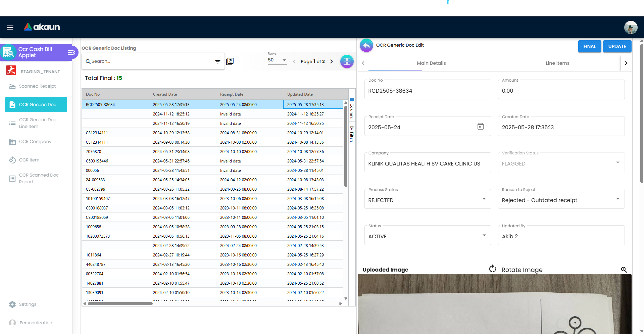This screenshot has width=644, height=334.
Task: Click the STAGING_TENANT logo icon
Action: pyautogui.click(x=11, y=70)
